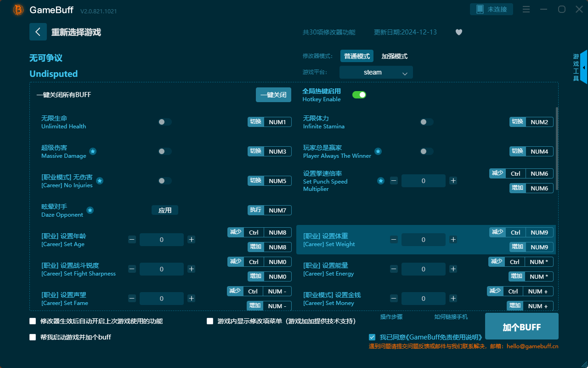The image size is (588, 368).
Task: Select the 普通模式 mode tab
Action: [356, 56]
